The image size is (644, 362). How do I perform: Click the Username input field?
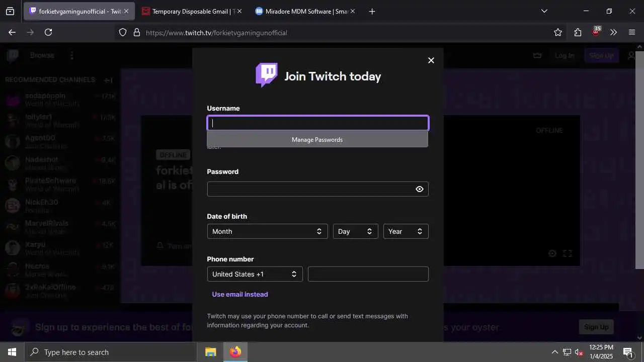click(x=317, y=123)
